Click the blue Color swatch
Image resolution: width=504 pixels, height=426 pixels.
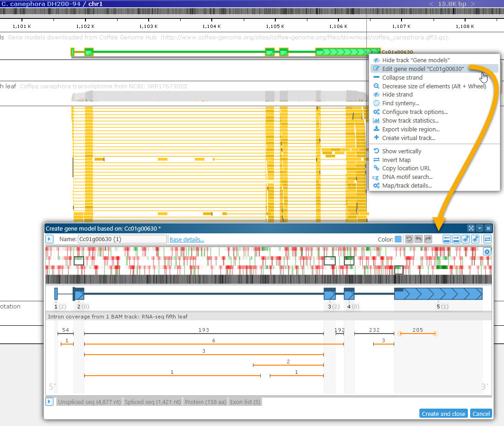pos(398,239)
